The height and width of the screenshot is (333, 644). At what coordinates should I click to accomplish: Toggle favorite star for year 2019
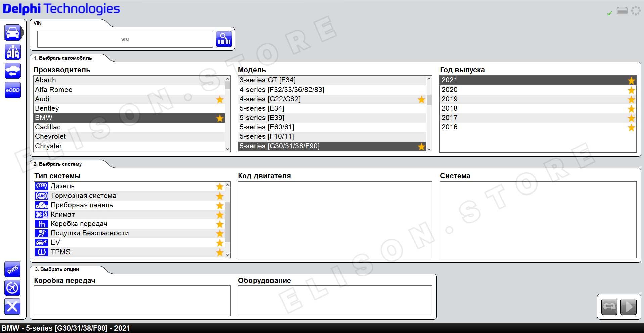click(x=631, y=99)
